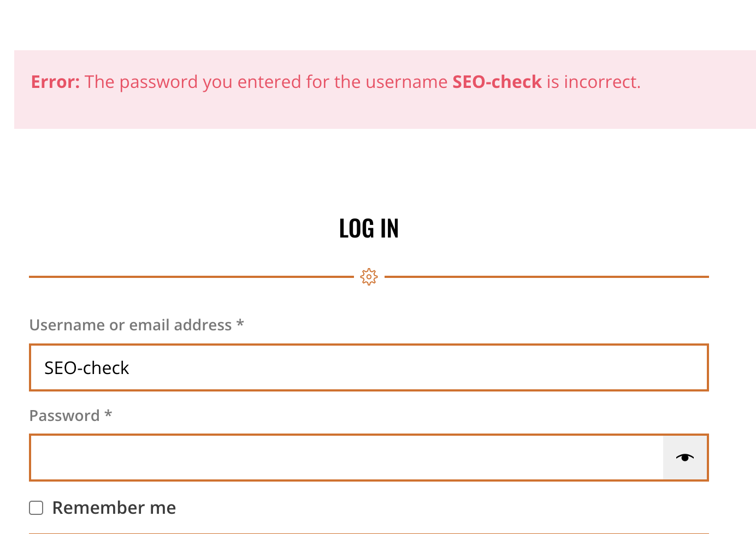Click the phrase The password you entered
Image resolution: width=756 pixels, height=534 pixels.
pyautogui.click(x=185, y=82)
